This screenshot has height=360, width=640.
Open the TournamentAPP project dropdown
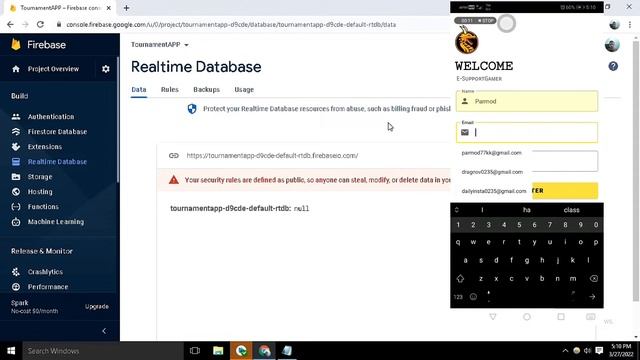pyautogui.click(x=160, y=44)
